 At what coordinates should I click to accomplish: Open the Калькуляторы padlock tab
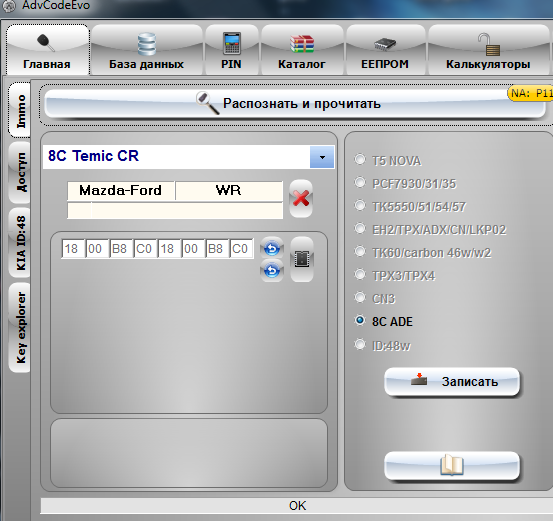[488, 50]
